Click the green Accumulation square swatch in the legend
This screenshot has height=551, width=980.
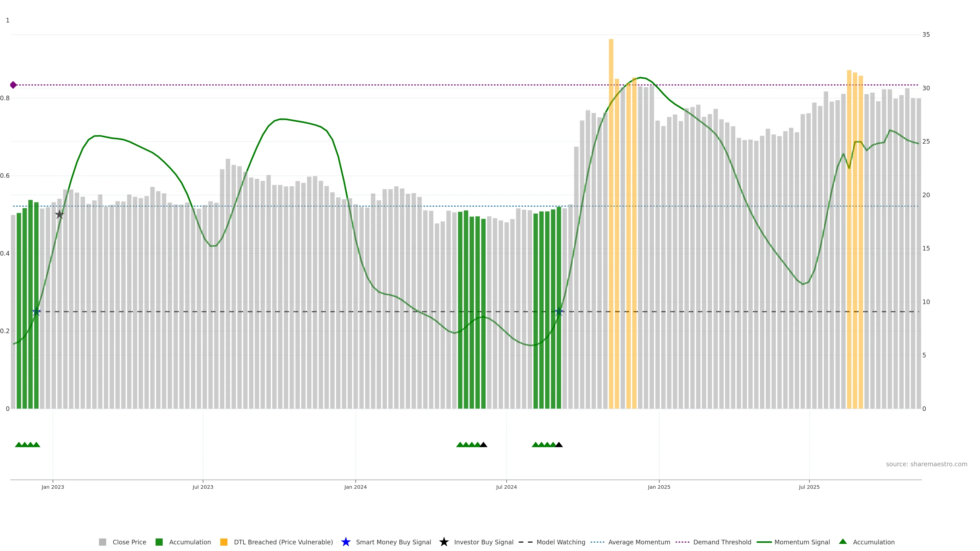click(x=159, y=542)
